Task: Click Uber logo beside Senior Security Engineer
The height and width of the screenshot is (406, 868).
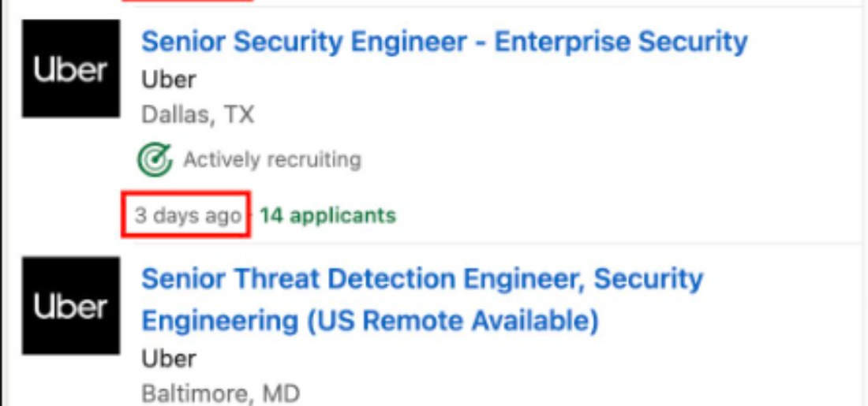Action: tap(71, 69)
